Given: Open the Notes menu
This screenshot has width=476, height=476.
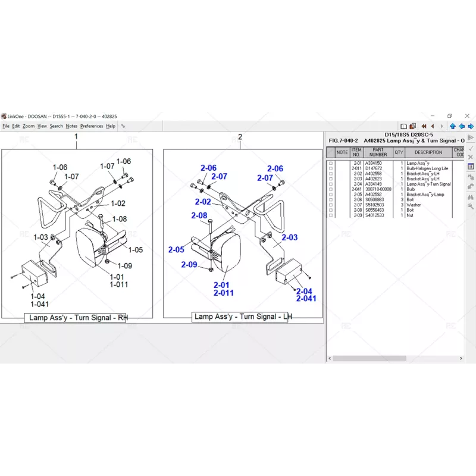Looking at the screenshot, I should [71, 126].
